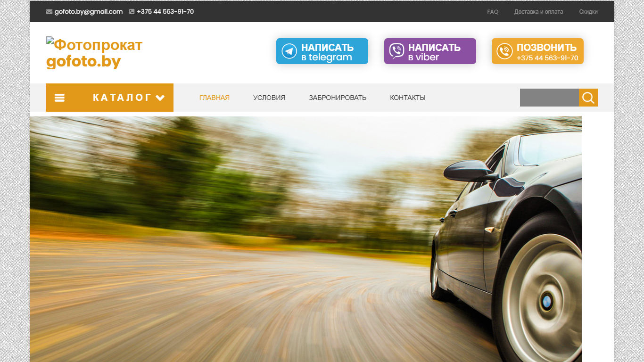Click Написать в telegram button
The image size is (644, 362).
pos(322,51)
